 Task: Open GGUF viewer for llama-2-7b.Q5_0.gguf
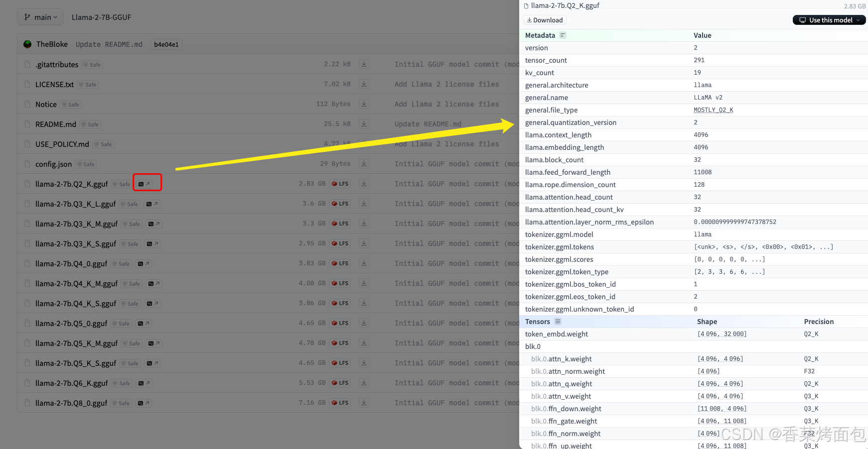pyautogui.click(x=144, y=324)
